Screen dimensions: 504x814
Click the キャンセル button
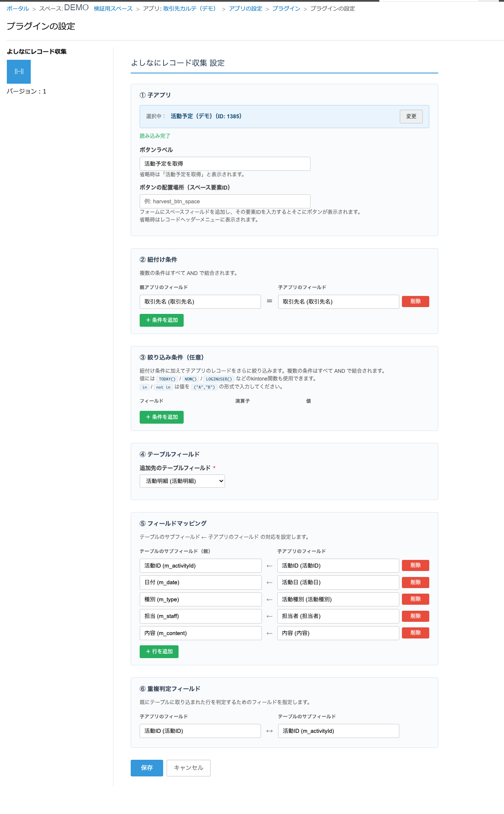[x=188, y=768]
